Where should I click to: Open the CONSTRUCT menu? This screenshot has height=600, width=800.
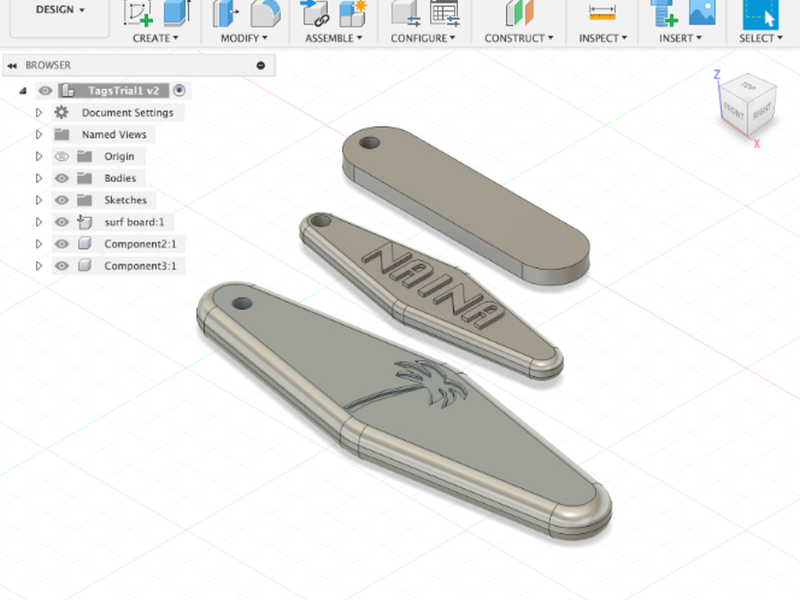(518, 38)
